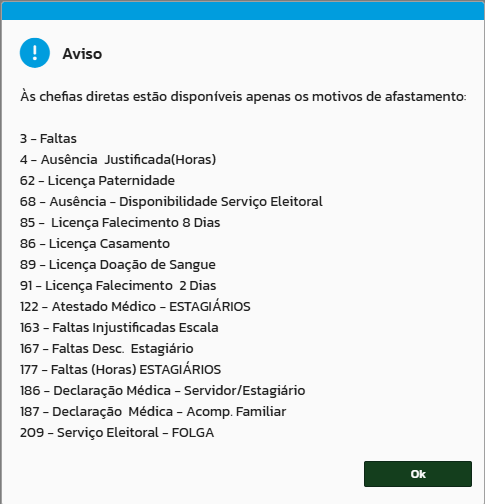This screenshot has height=504, width=485.
Task: Click the blue dialog title bar
Action: point(242,11)
